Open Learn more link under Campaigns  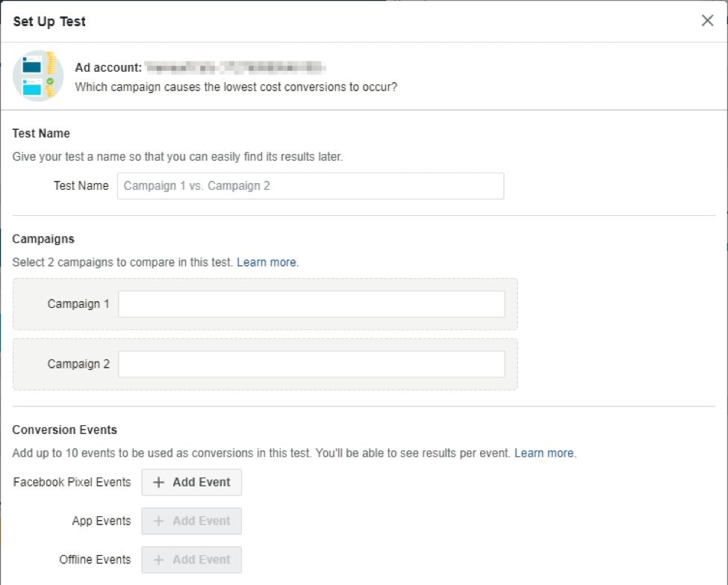[267, 262]
